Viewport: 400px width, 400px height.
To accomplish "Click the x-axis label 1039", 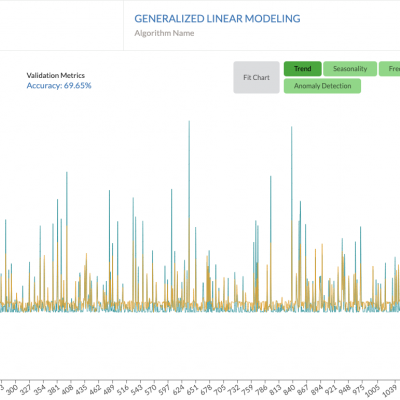I will (x=389, y=390).
